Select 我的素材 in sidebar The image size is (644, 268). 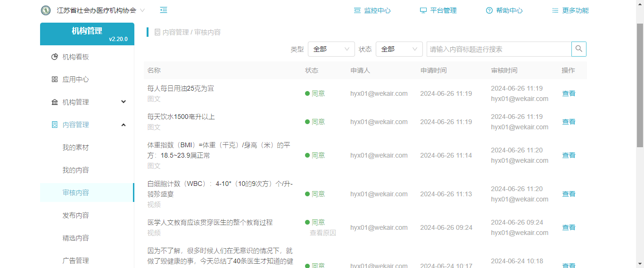point(75,148)
